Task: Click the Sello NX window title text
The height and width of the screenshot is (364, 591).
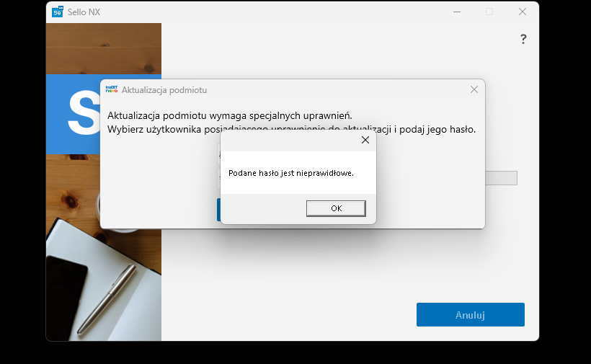Action: [x=84, y=12]
